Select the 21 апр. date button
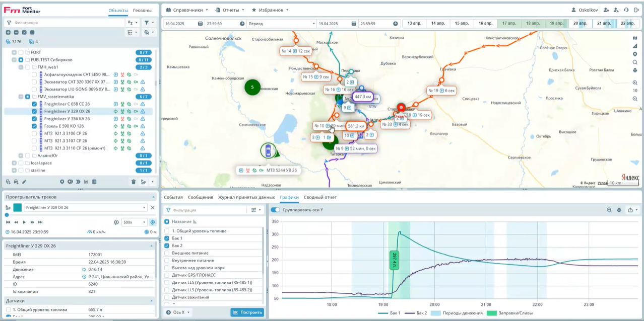This screenshot has height=321, width=644. [604, 23]
